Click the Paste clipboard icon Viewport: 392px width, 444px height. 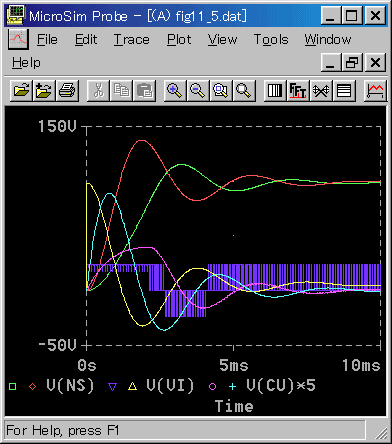pyautogui.click(x=144, y=90)
